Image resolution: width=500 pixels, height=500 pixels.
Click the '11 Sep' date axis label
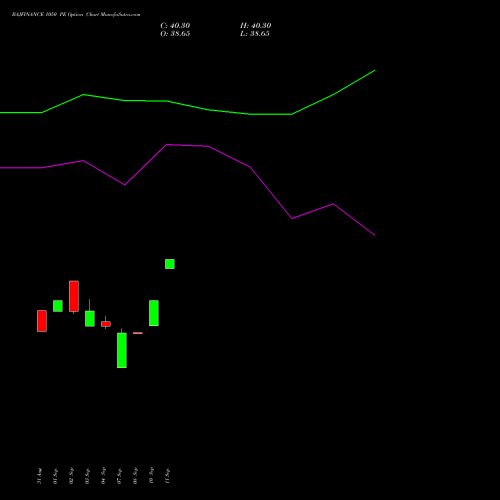(167, 476)
